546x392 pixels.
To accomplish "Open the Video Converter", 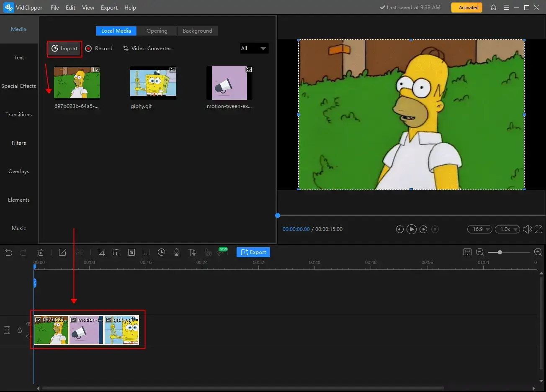I will (147, 49).
